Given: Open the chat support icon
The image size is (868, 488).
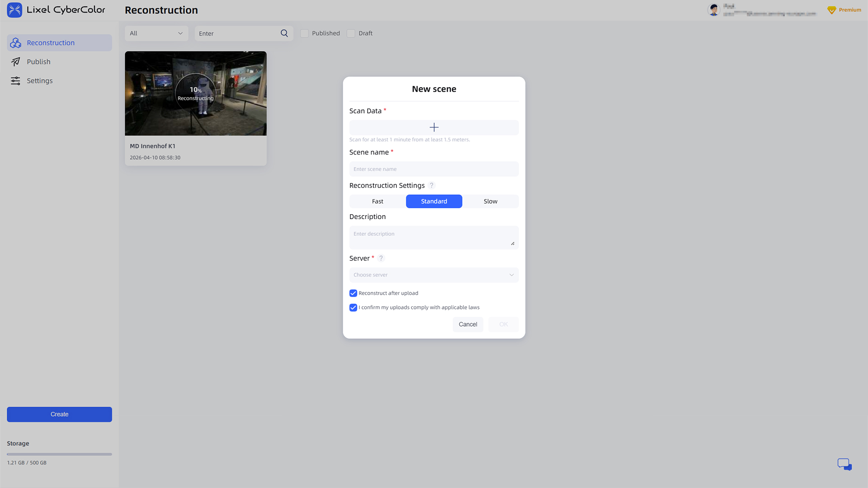Looking at the screenshot, I should pos(844,464).
